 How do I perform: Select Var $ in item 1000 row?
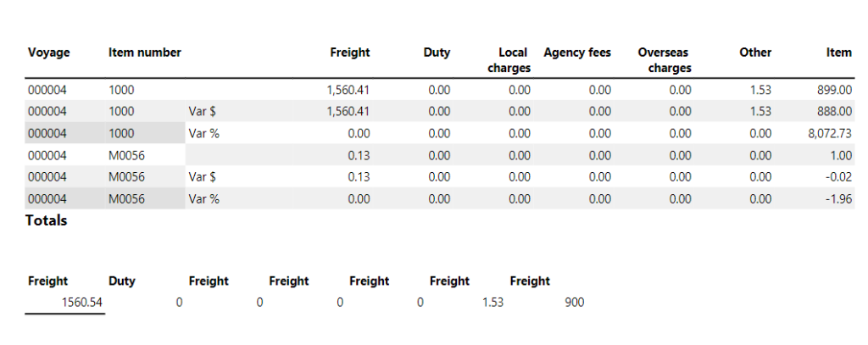(203, 111)
